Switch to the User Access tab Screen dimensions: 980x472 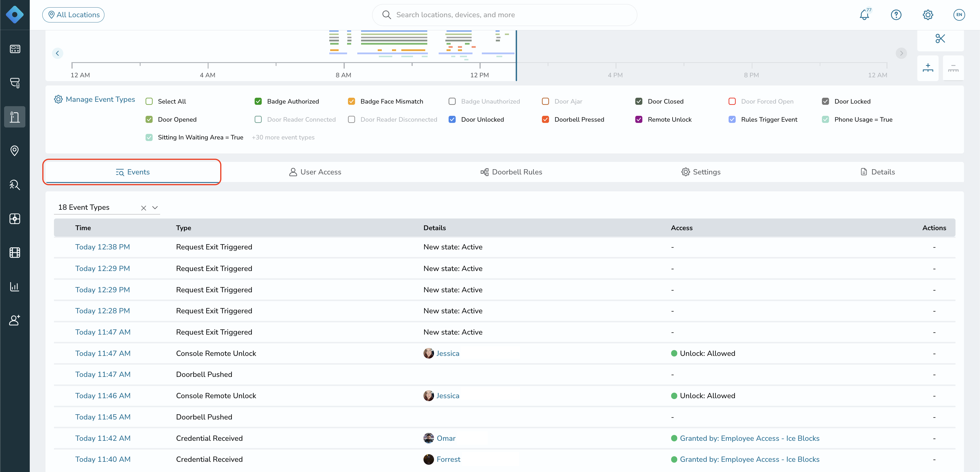(x=315, y=172)
